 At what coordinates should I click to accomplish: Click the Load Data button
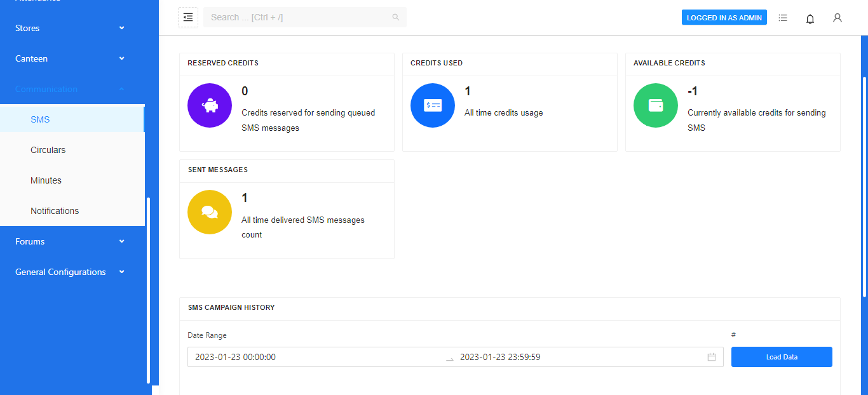(x=782, y=357)
